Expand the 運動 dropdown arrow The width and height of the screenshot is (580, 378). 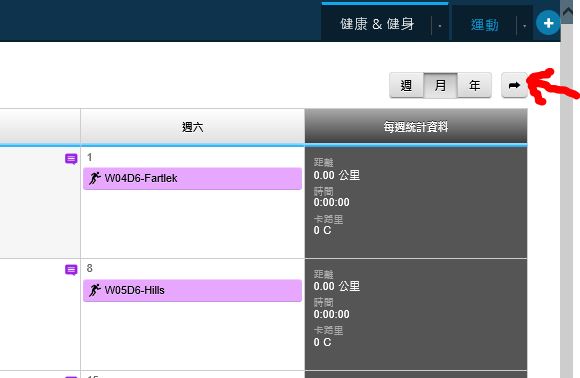(x=524, y=26)
